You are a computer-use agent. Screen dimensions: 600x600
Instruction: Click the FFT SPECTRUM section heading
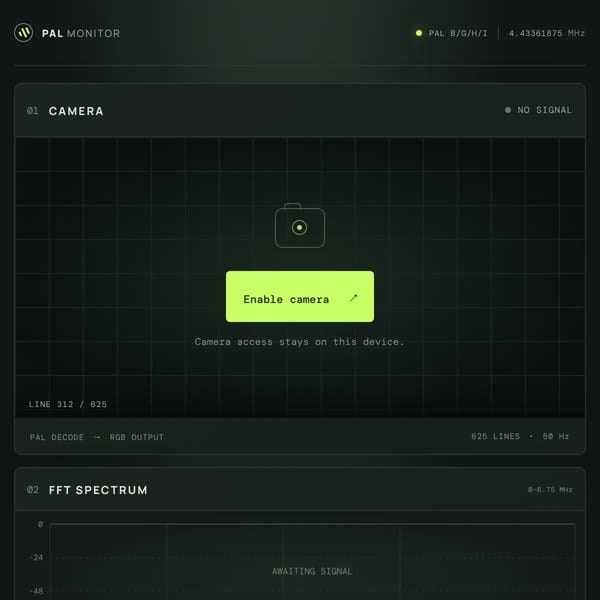(x=98, y=490)
